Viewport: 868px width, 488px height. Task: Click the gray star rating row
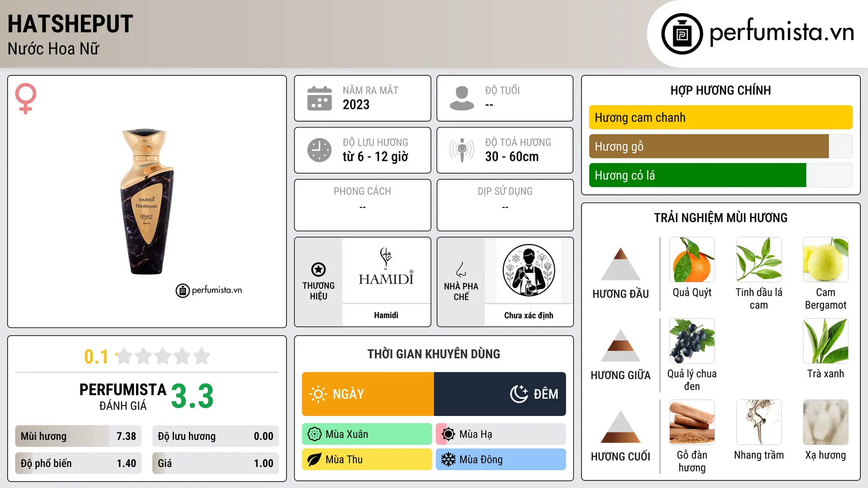click(x=163, y=356)
